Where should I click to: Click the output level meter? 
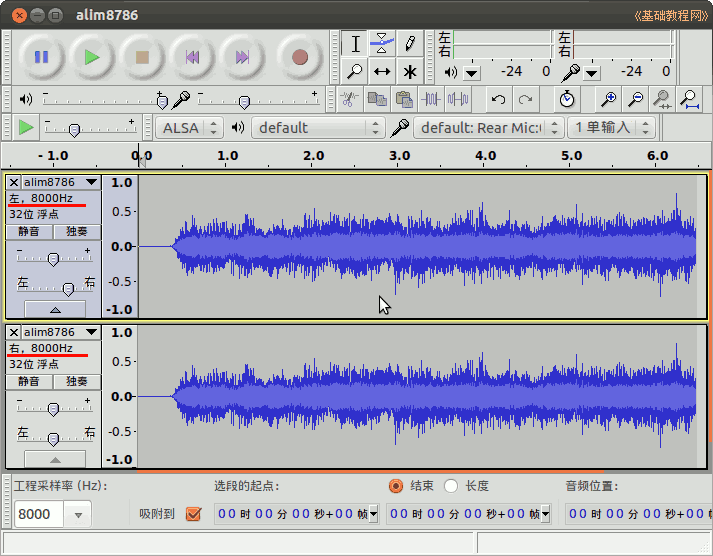[x=502, y=44]
